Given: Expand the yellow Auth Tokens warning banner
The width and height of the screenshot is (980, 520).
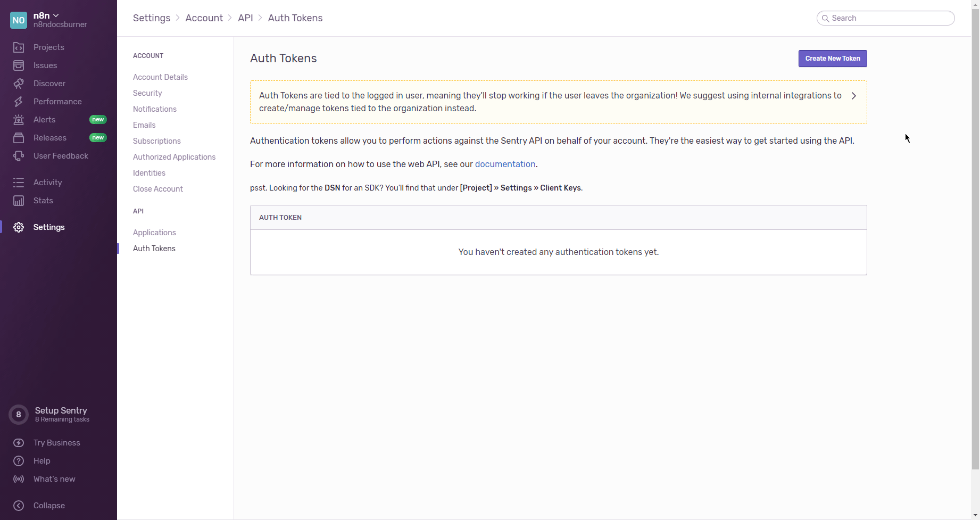Looking at the screenshot, I should 853,96.
